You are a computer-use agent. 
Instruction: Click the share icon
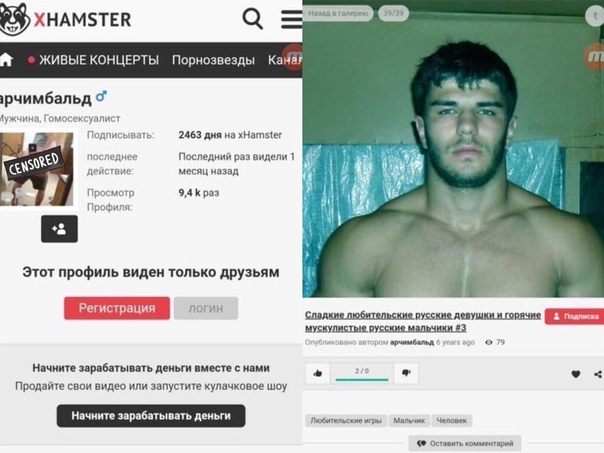pyautogui.click(x=598, y=374)
